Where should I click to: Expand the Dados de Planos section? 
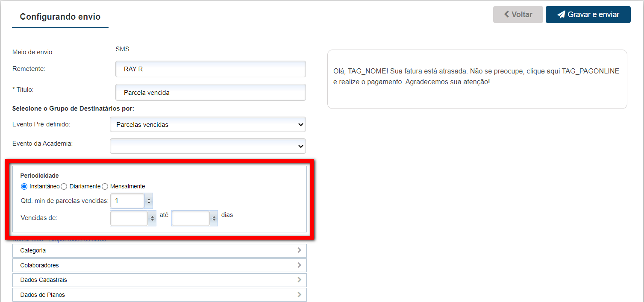point(159,295)
